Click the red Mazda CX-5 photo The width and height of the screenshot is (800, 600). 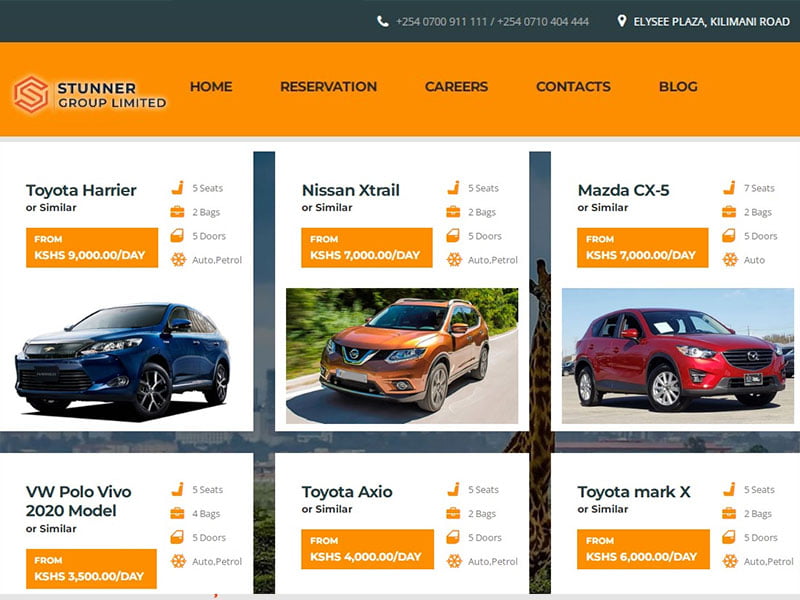[678, 356]
